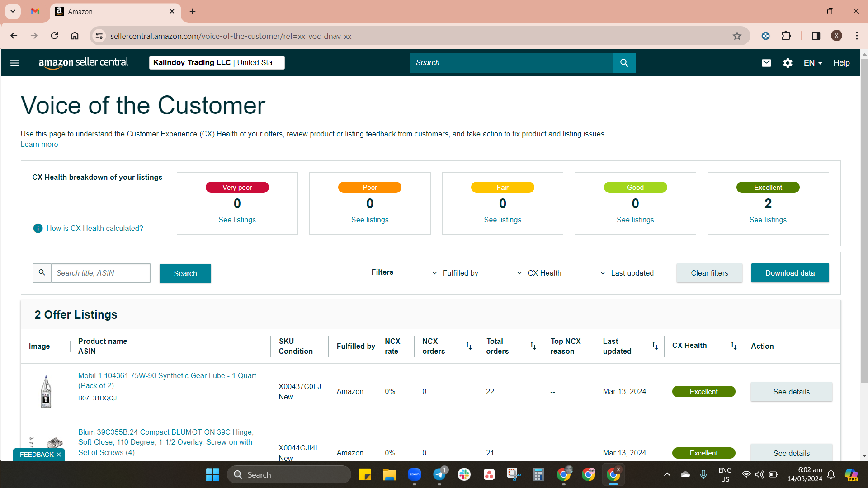Open the Learn more link
Viewport: 868px width, 488px height.
tap(39, 145)
